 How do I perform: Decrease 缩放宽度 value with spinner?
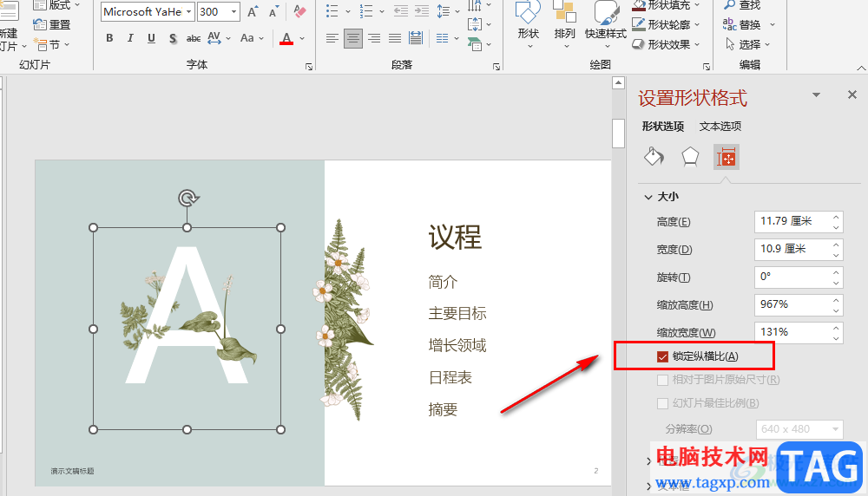[x=836, y=338]
